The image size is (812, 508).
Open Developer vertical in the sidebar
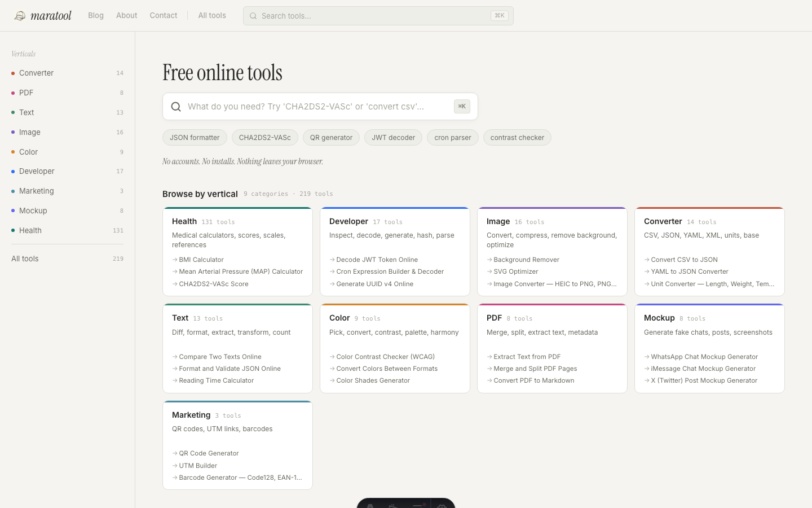pos(68,171)
